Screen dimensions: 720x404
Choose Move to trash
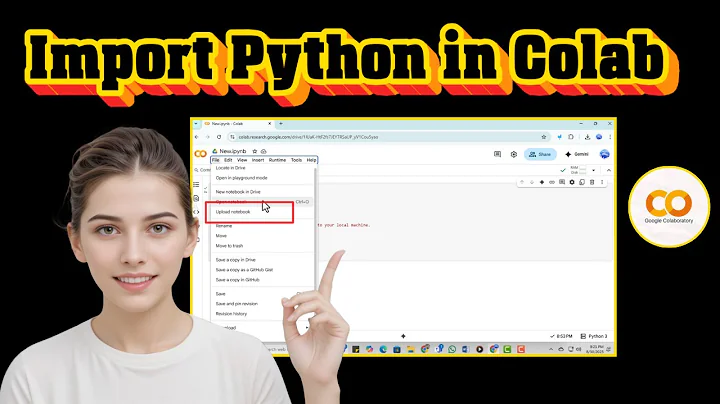point(230,246)
